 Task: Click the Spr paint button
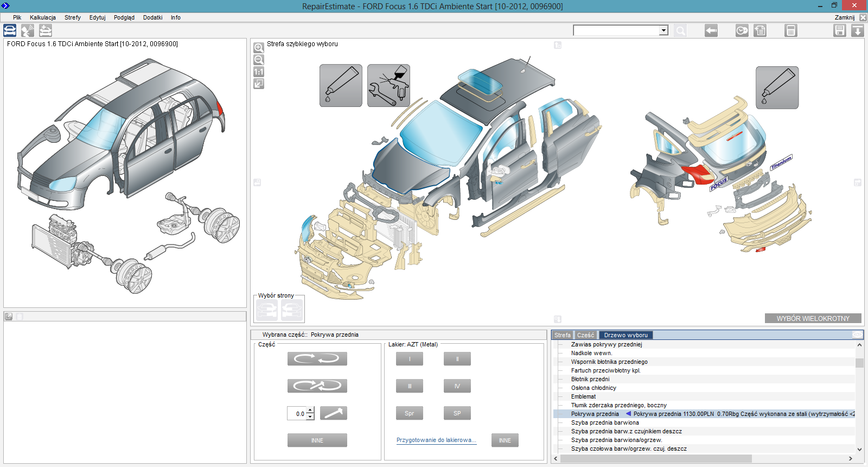tap(410, 413)
